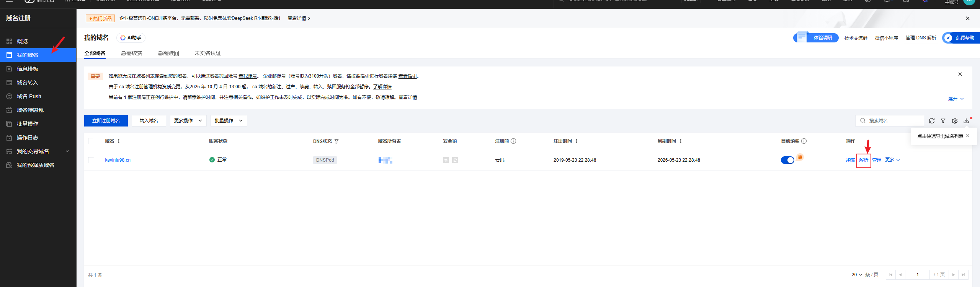Sort by 域名 column arrows
Viewport: 980px width, 287px height.
coord(119,141)
